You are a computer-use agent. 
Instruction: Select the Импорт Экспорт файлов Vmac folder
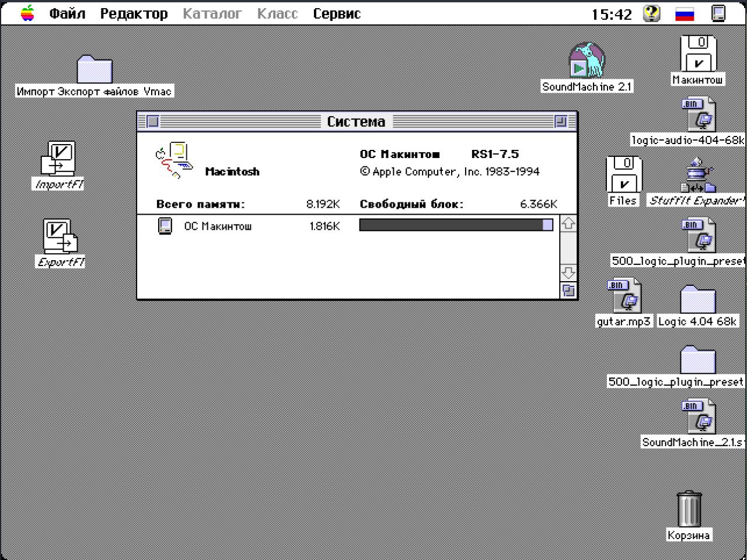94,69
